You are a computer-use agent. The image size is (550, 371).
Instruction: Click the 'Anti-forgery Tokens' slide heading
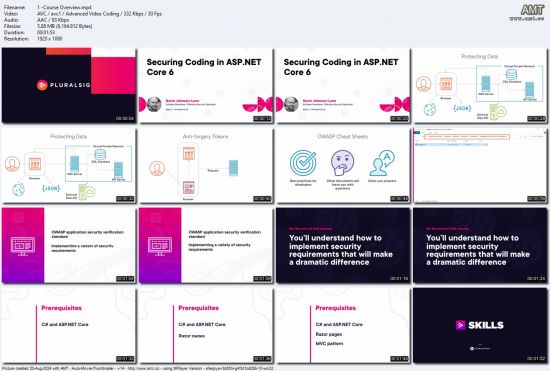click(x=206, y=136)
